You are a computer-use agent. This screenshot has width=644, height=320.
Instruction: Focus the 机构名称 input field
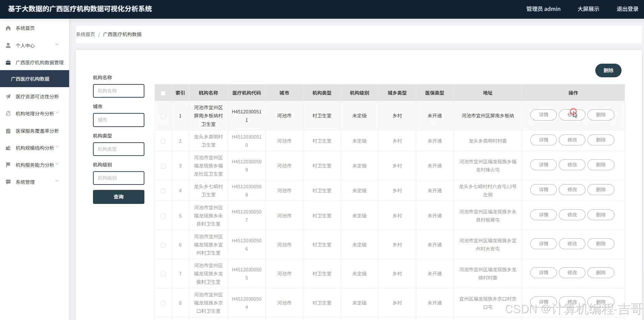click(x=119, y=91)
